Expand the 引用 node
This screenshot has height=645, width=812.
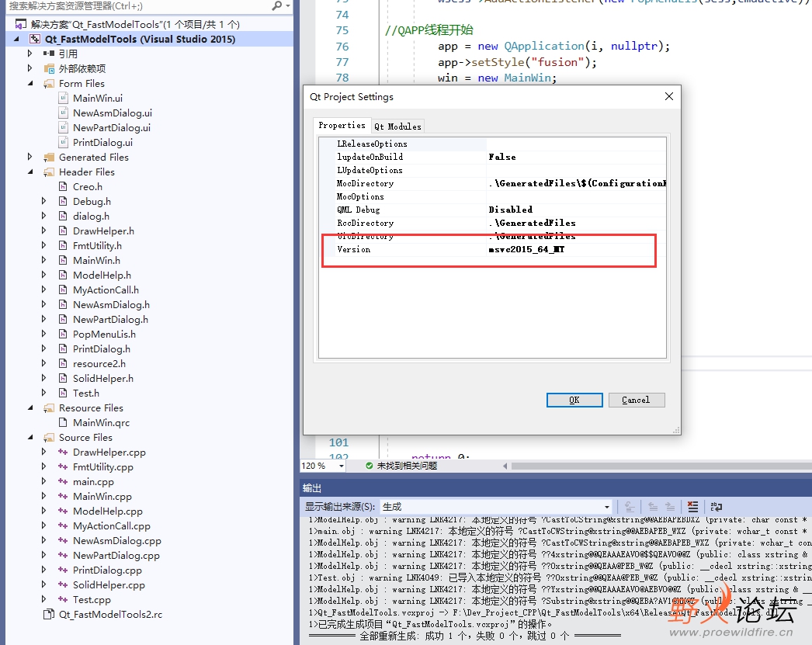pyautogui.click(x=30, y=54)
